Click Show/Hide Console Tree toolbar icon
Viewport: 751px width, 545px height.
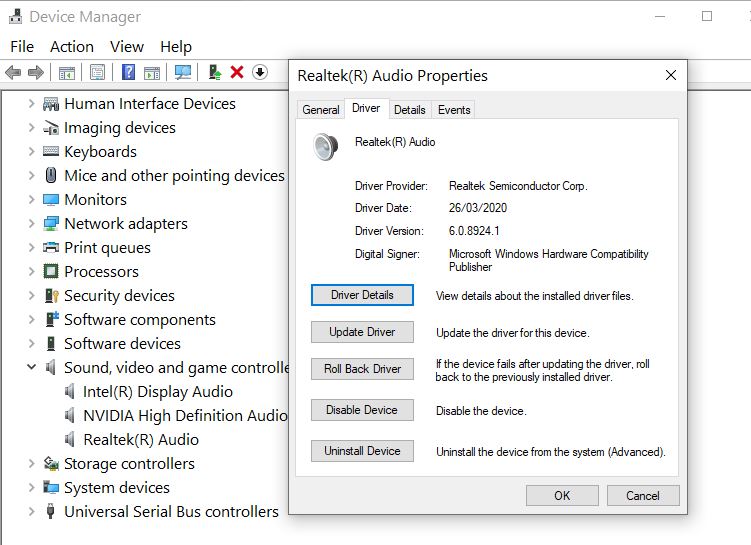tap(67, 73)
